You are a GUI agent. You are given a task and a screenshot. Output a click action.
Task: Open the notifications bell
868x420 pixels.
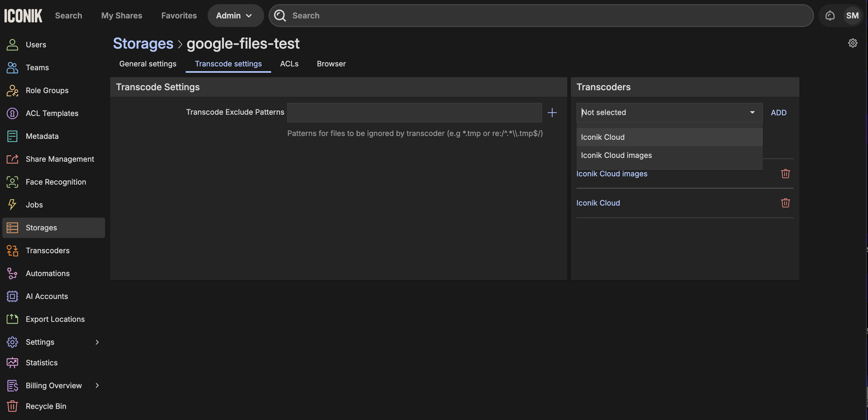(x=830, y=16)
